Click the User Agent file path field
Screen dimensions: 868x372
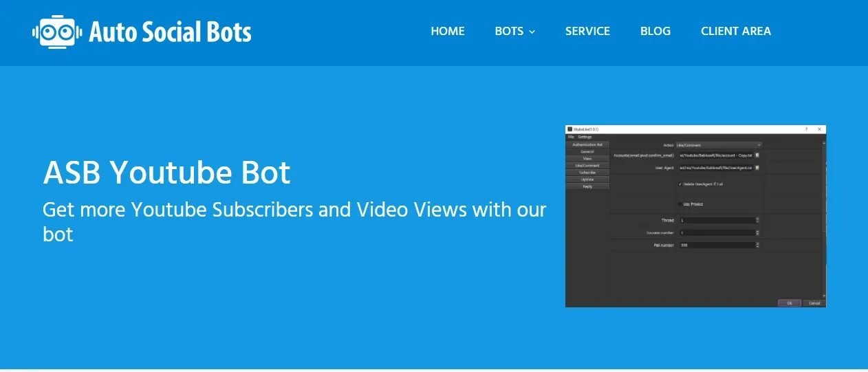pos(715,168)
